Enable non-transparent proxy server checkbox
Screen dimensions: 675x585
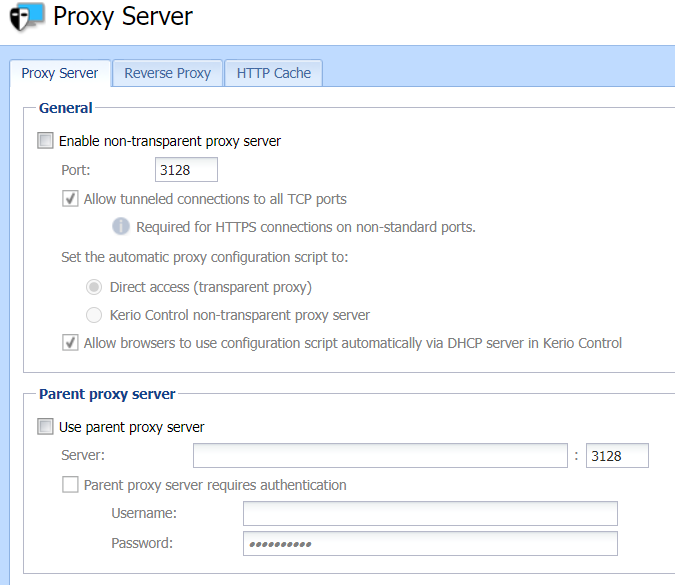click(x=45, y=140)
